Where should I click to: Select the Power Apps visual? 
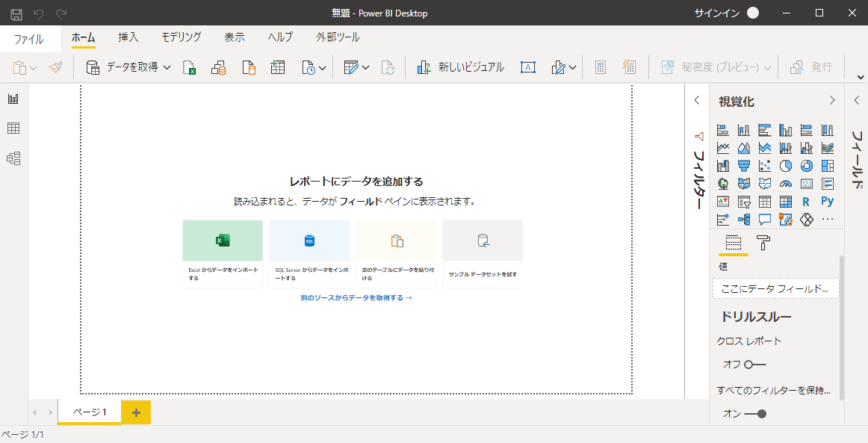click(x=807, y=220)
